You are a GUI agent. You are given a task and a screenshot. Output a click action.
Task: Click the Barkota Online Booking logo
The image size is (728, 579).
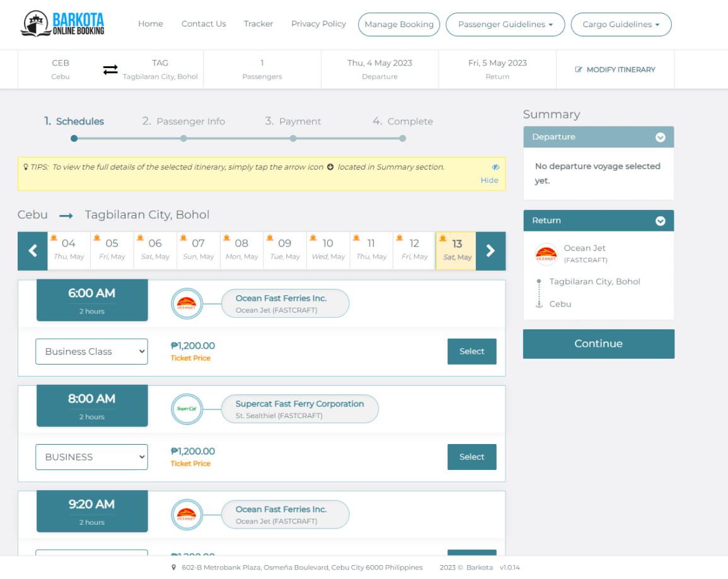62,24
